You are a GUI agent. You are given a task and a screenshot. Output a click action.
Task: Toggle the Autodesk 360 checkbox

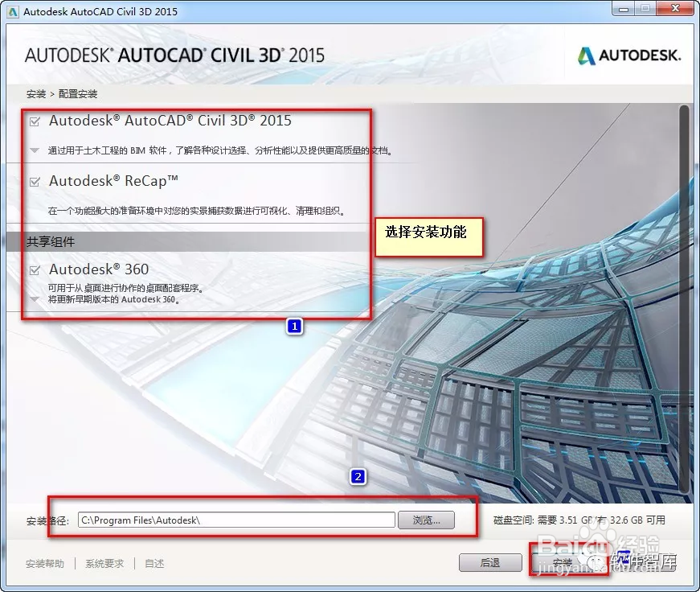[x=35, y=270]
